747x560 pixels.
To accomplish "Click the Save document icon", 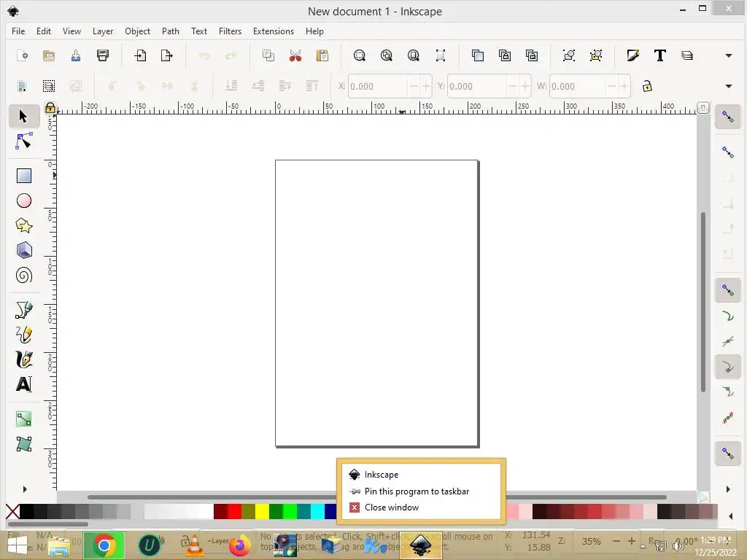I will coord(76,55).
